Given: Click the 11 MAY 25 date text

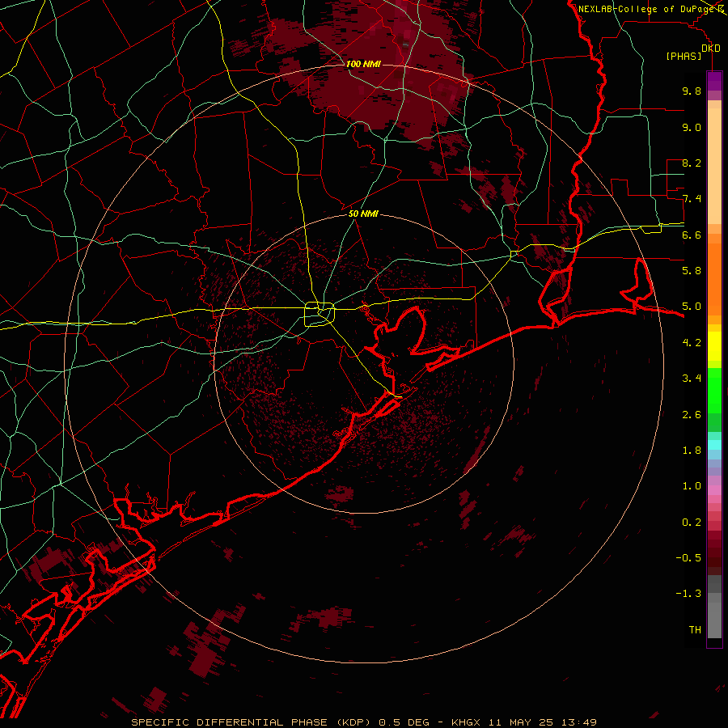Looking at the screenshot, I should [522, 722].
